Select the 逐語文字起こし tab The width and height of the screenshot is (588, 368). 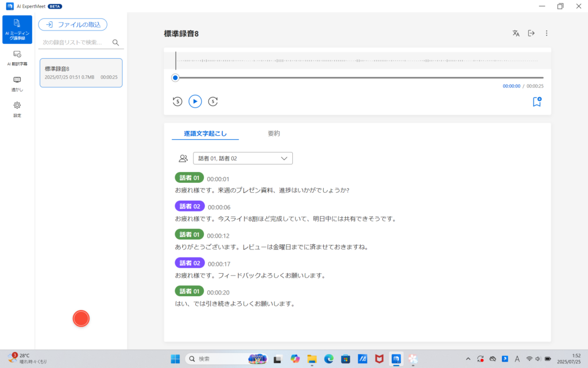(x=205, y=133)
